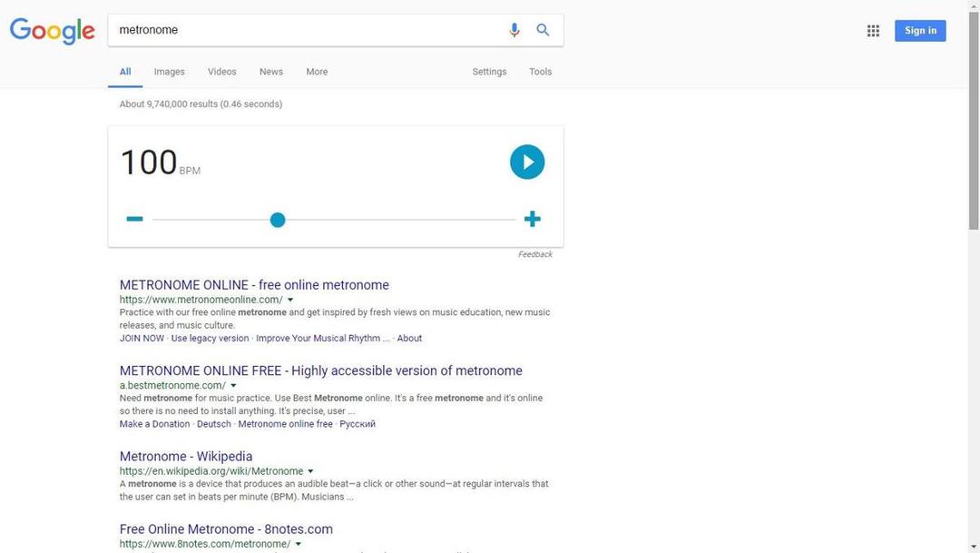The height and width of the screenshot is (553, 980).
Task: Click the Sign in button
Action: (x=920, y=31)
